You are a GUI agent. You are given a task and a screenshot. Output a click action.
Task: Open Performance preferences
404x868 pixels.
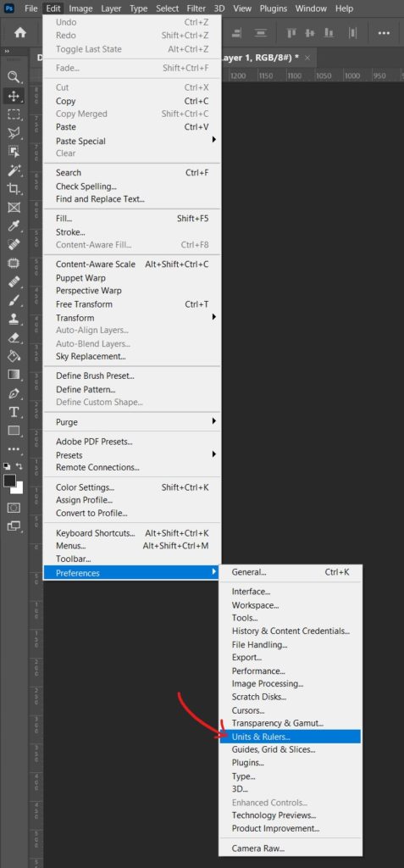point(291,671)
